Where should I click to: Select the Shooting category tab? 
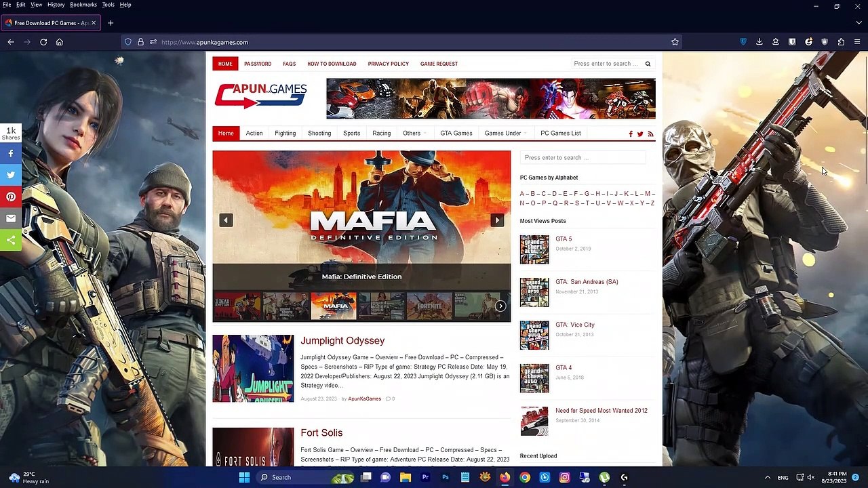[319, 134]
